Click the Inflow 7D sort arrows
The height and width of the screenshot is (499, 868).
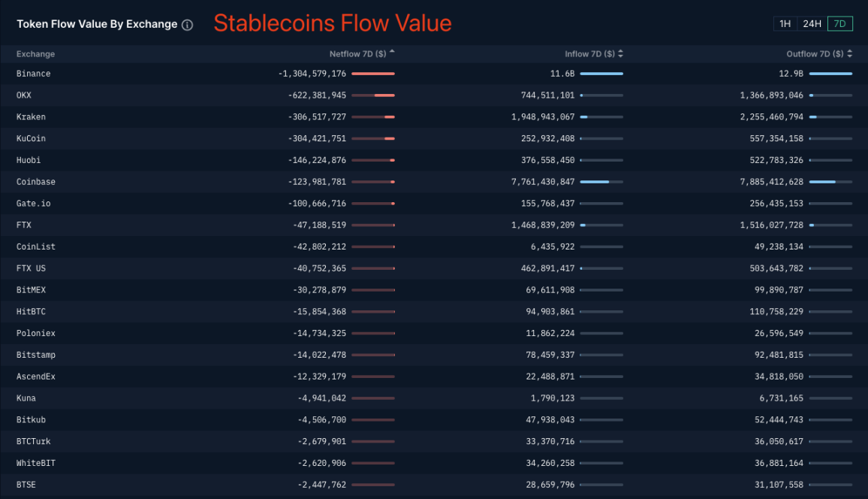tap(621, 54)
